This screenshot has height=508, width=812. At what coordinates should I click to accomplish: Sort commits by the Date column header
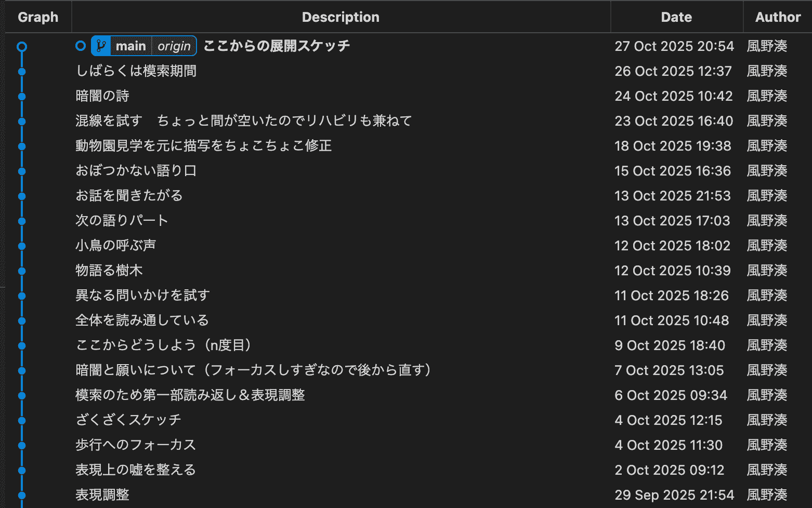[x=676, y=17]
